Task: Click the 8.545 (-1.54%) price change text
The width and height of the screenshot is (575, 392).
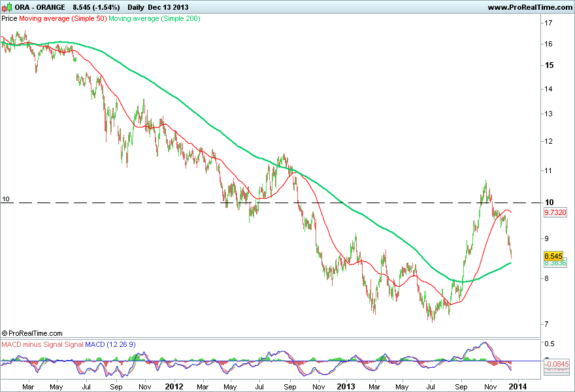Action: (x=96, y=7)
